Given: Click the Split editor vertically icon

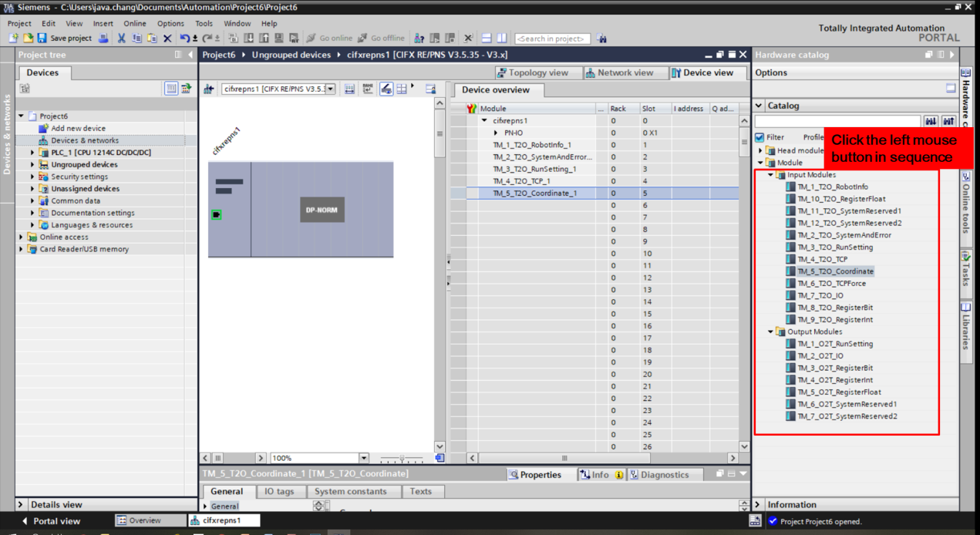Looking at the screenshot, I should click(x=501, y=38).
